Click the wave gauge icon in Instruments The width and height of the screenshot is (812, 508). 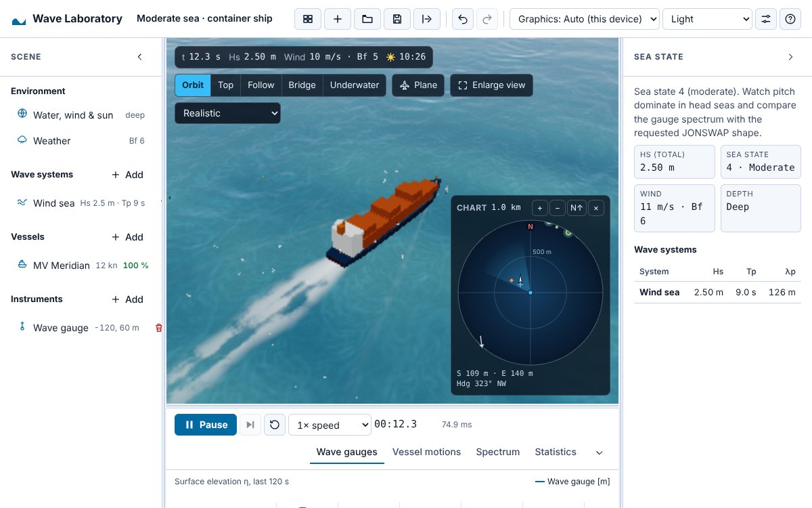click(22, 327)
